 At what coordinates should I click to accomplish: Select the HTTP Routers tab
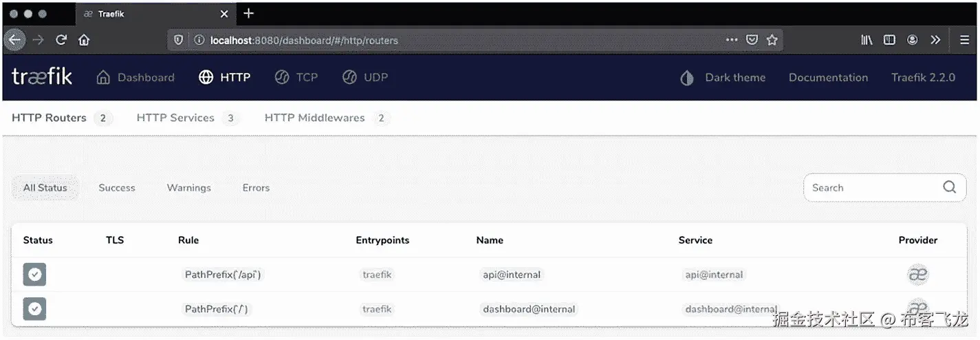62,118
